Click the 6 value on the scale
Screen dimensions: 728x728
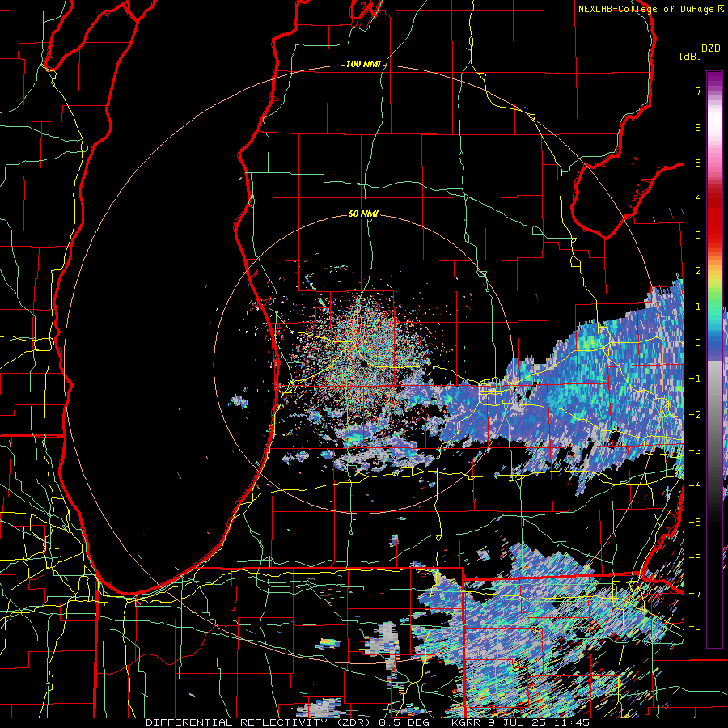pos(698,127)
